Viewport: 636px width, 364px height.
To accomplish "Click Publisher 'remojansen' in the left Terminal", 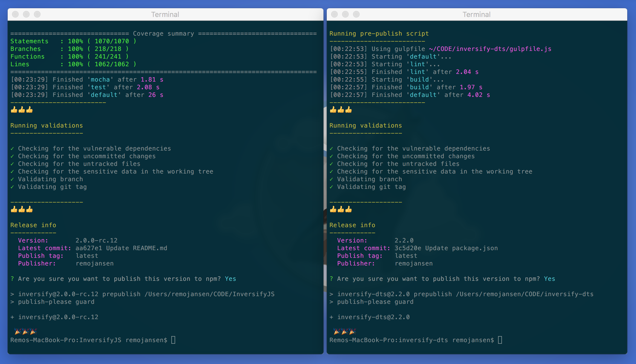I will pyautogui.click(x=95, y=264).
